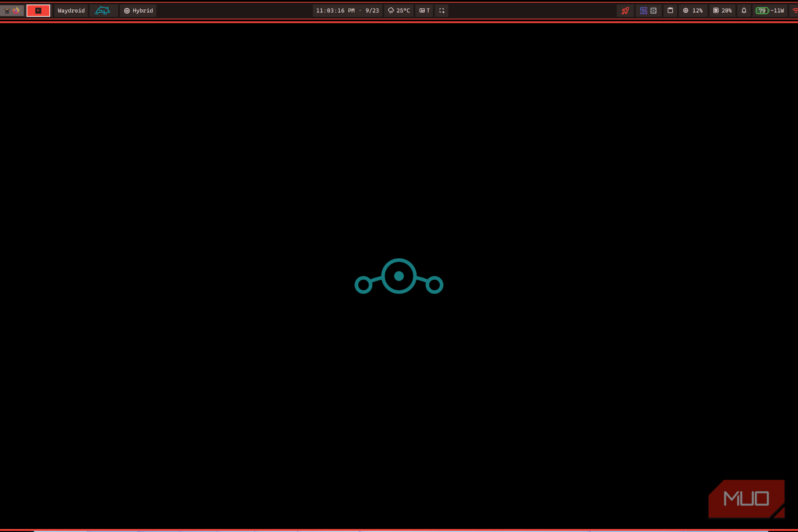The image size is (798, 532).
Task: Open the 25°C weather widget
Action: (399, 11)
